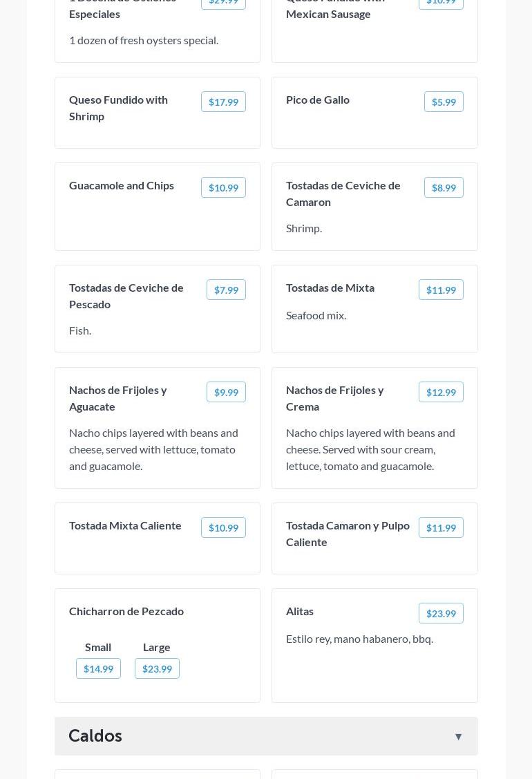This screenshot has width=532, height=779.
Task: Choose Large $23.99 Chicharron de Pezcado
Action: pos(157,668)
